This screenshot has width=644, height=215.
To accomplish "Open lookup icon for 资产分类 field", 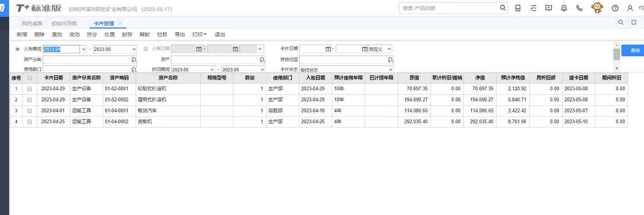I will (x=134, y=60).
